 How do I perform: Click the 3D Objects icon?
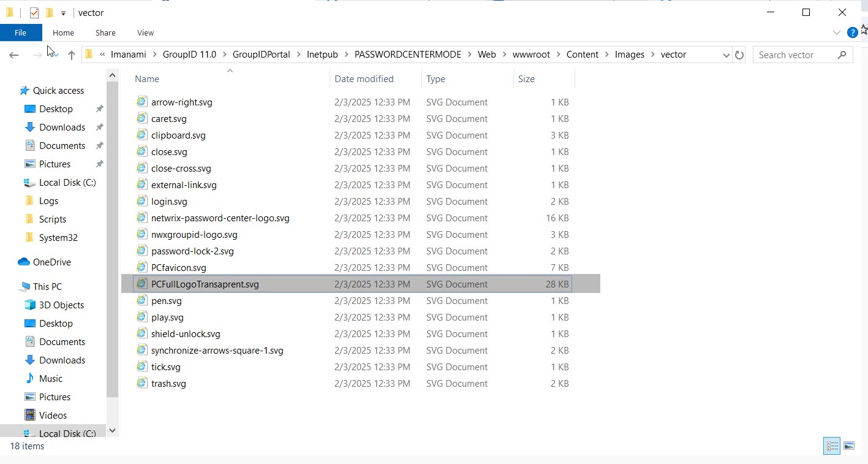pyautogui.click(x=29, y=305)
